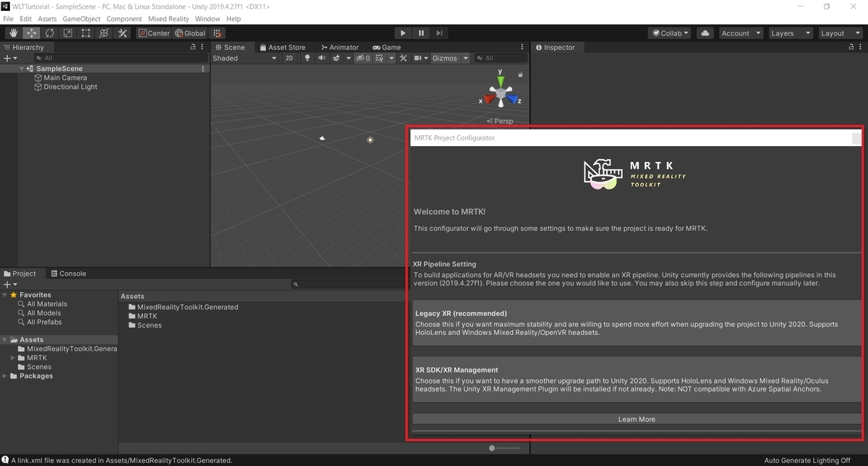Select the Hand tool in toolbar

(x=14, y=33)
